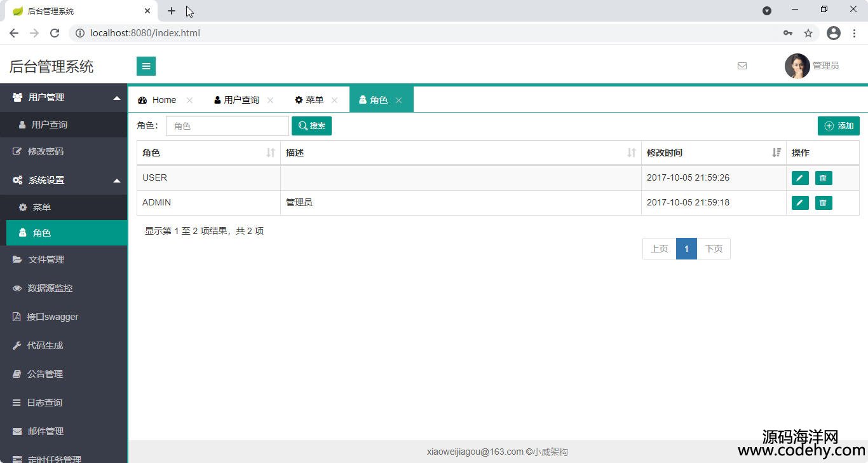
Task: Open 用户查询 in the sidebar
Action: pyautogui.click(x=64, y=125)
